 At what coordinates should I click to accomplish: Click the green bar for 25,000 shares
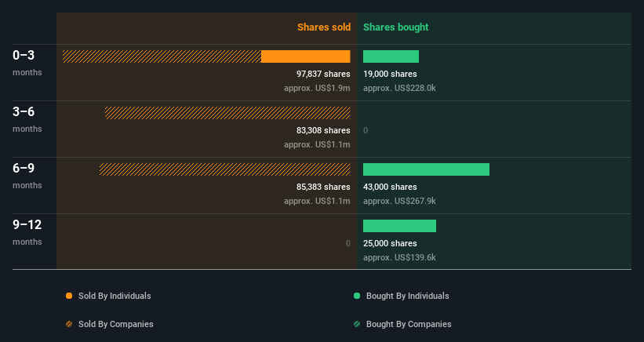click(x=399, y=226)
